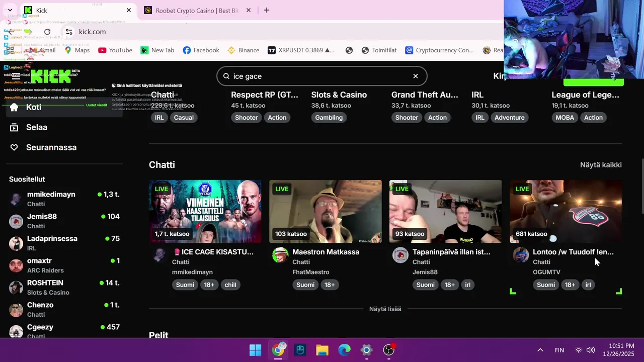Screen dimensions: 644x362
Task: Open the Binance bookmark
Action: pos(244,50)
